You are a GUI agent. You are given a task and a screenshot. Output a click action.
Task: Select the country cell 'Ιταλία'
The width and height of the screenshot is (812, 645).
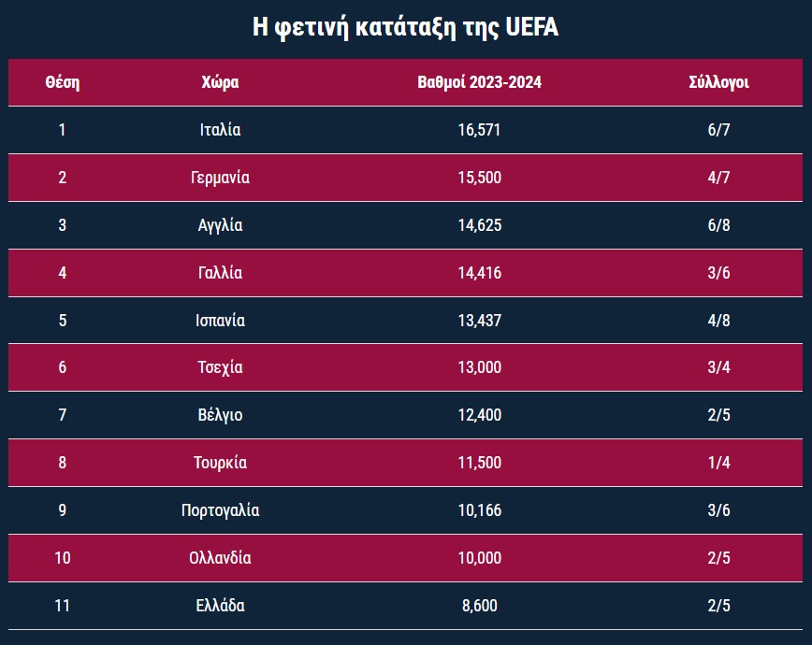pyautogui.click(x=220, y=130)
